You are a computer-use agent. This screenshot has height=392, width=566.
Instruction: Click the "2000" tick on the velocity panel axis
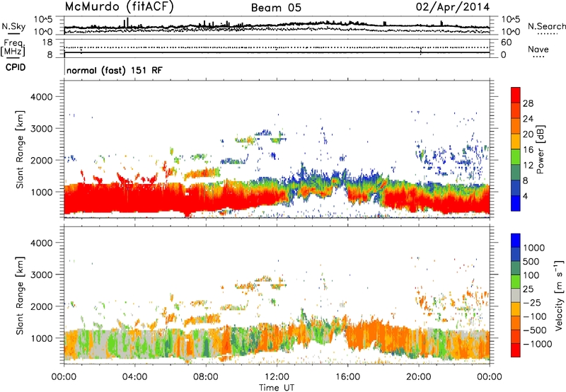[x=41, y=306]
